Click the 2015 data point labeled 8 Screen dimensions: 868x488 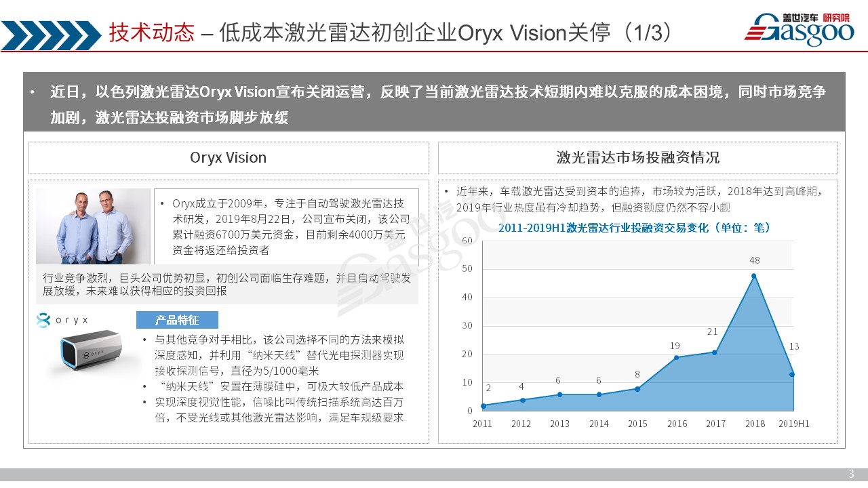637,388
